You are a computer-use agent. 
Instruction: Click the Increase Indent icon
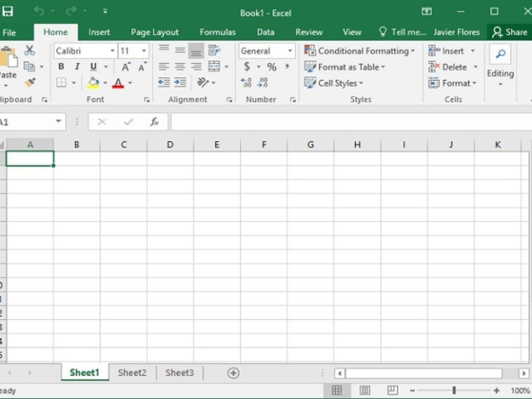[x=180, y=82]
